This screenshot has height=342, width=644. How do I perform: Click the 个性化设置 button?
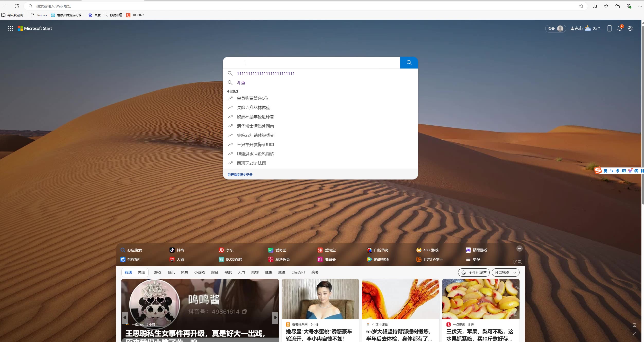[474, 272]
